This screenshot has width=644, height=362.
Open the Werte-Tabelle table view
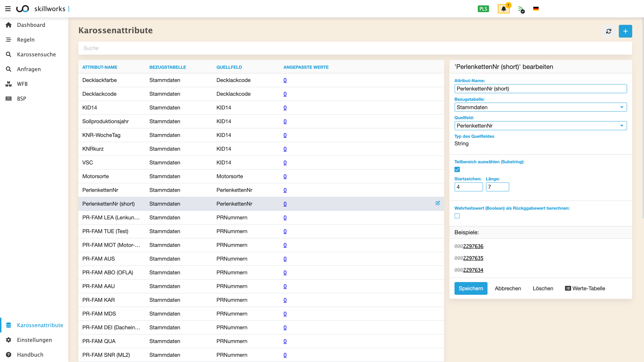[585, 288]
